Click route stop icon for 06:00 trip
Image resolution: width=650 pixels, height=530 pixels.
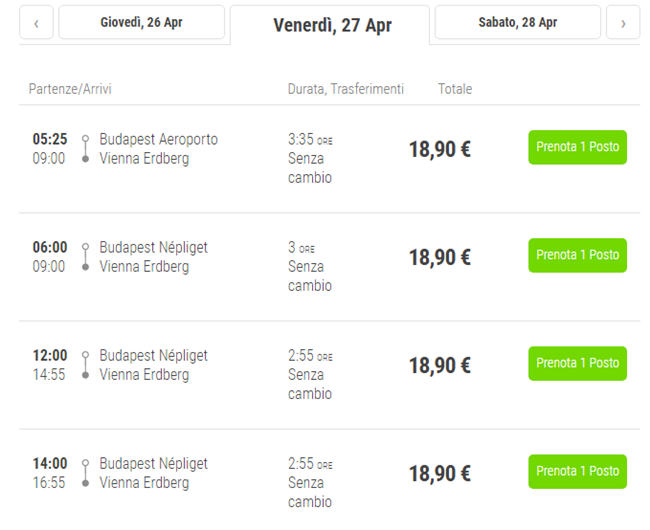86,256
